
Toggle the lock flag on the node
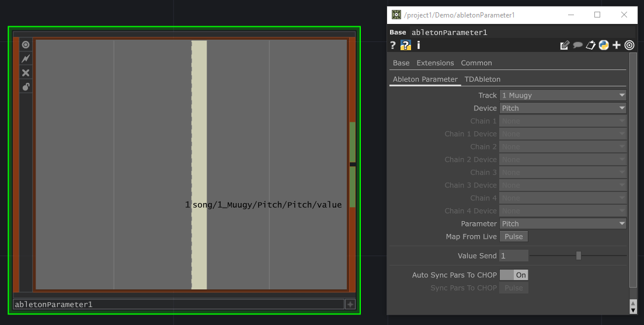pyautogui.click(x=26, y=86)
